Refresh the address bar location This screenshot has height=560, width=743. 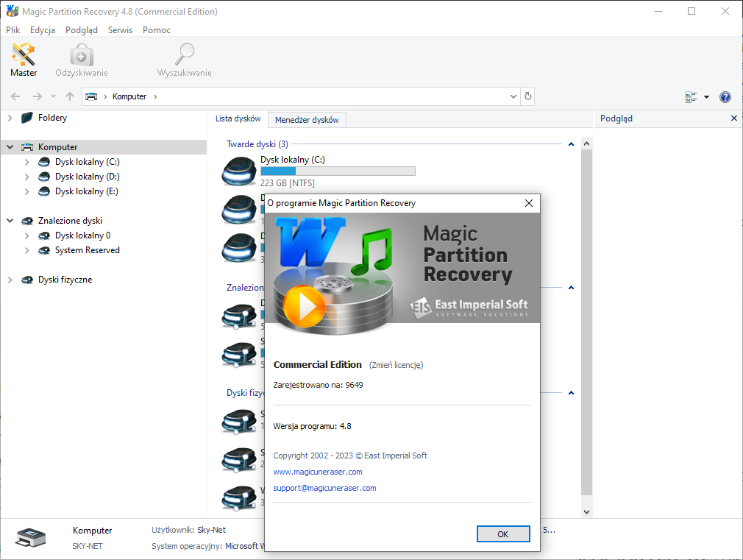[528, 96]
